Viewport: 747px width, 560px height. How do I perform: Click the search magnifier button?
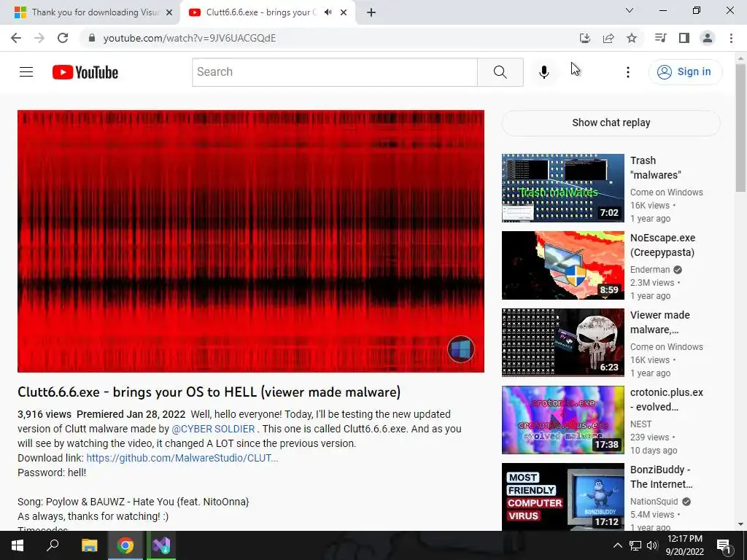point(500,72)
